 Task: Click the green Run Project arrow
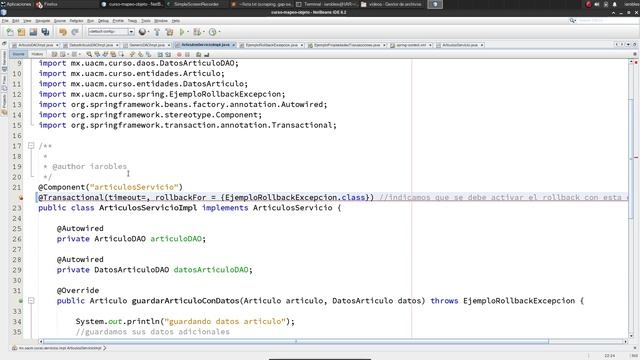pos(182,32)
